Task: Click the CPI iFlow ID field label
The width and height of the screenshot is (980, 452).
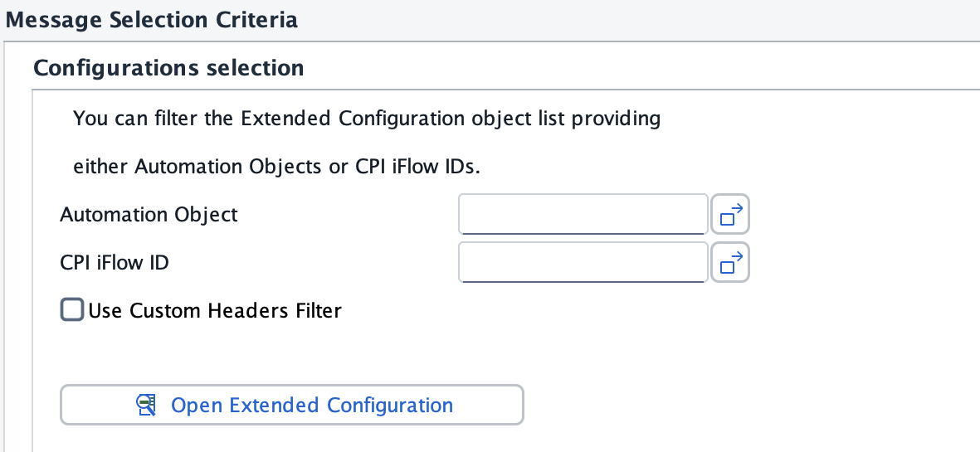Action: pos(115,263)
